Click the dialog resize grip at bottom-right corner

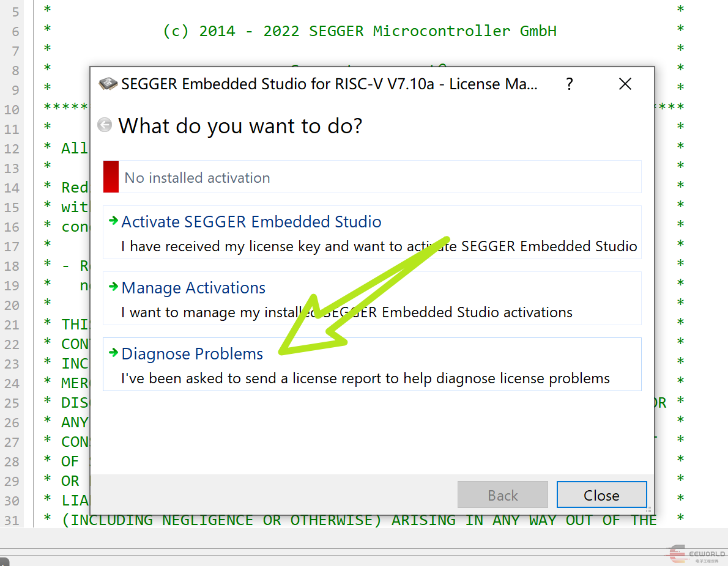click(649, 510)
